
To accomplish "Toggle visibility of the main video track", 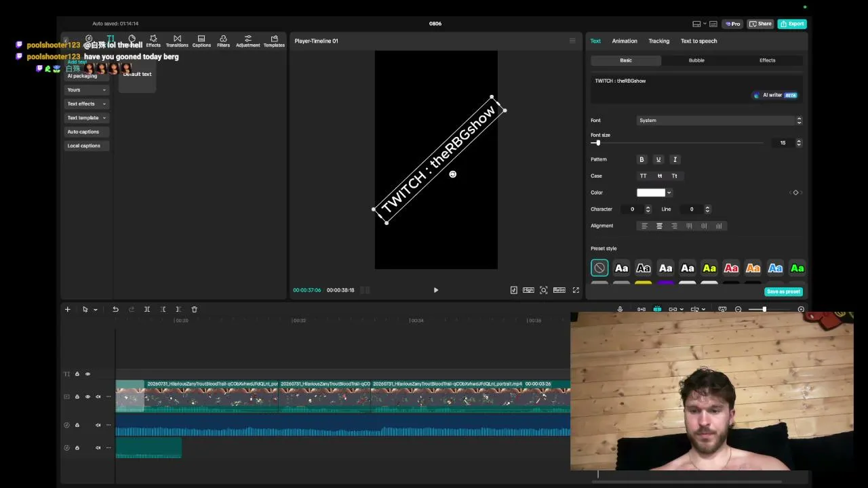I will point(87,396).
